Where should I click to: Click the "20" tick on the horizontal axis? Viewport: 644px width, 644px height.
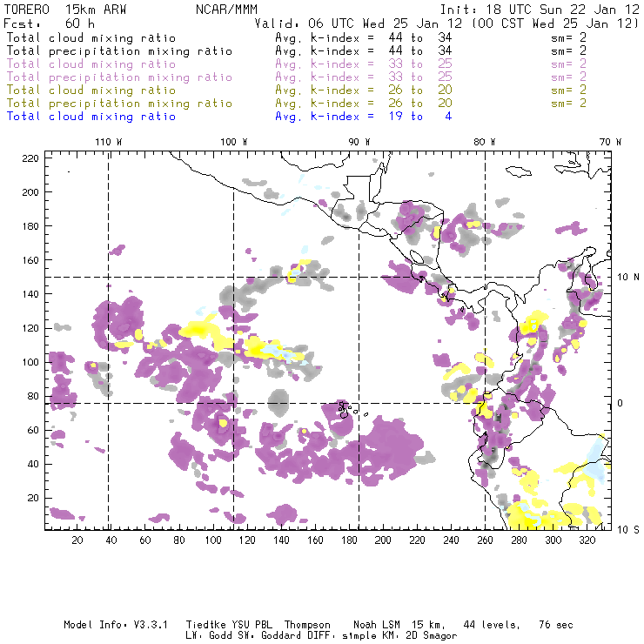pos(77,540)
